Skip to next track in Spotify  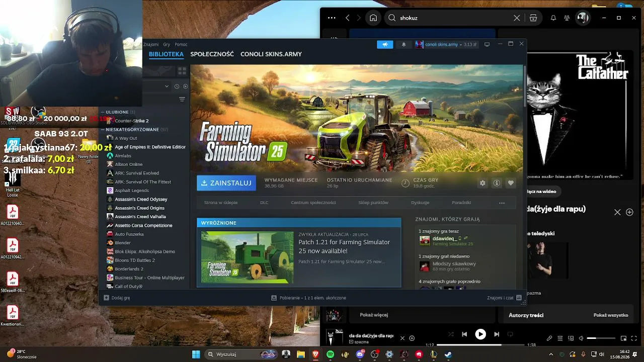pos(497,334)
